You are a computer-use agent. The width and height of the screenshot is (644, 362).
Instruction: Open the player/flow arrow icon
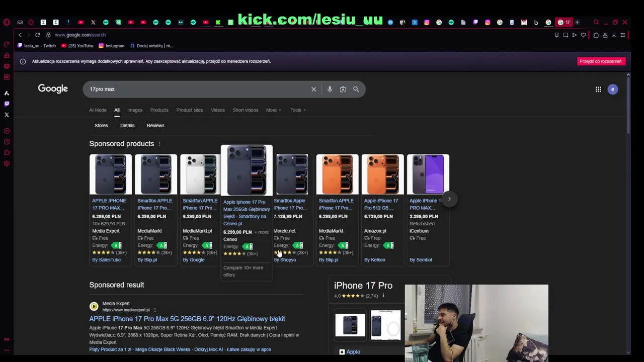[575, 35]
